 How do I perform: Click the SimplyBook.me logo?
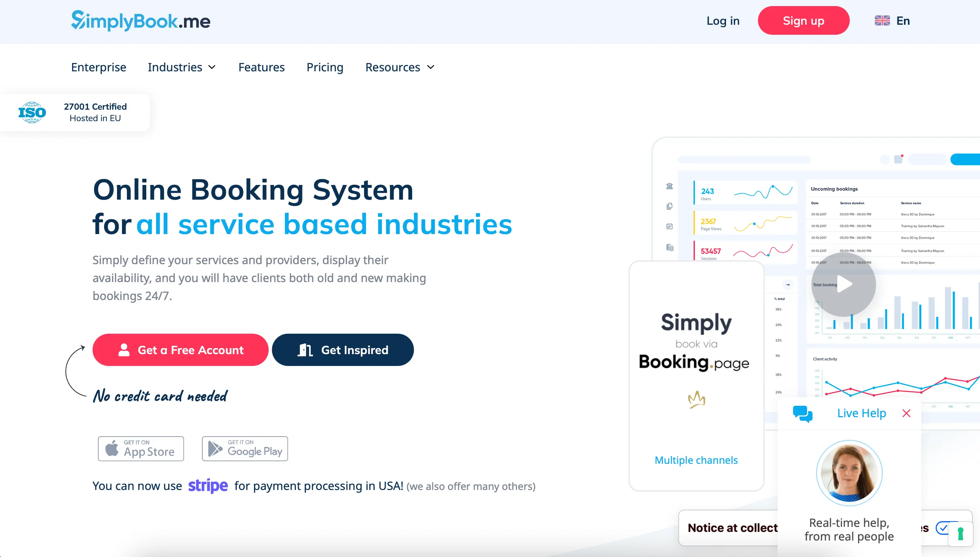[141, 21]
